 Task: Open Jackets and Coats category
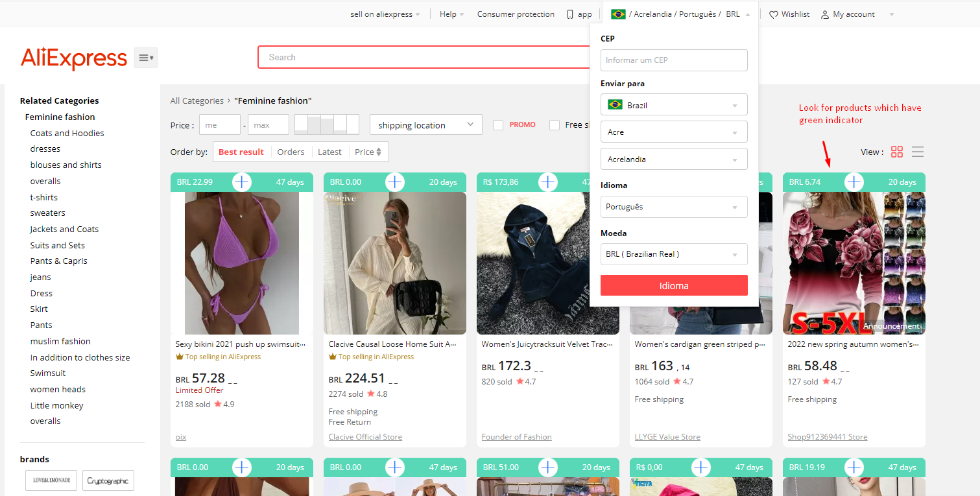coord(64,229)
